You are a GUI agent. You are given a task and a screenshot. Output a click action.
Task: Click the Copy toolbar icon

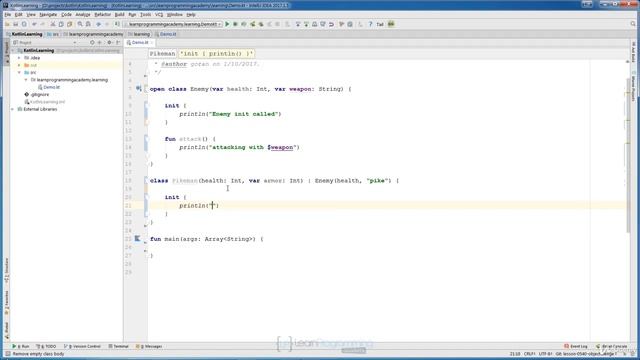pos(61,24)
